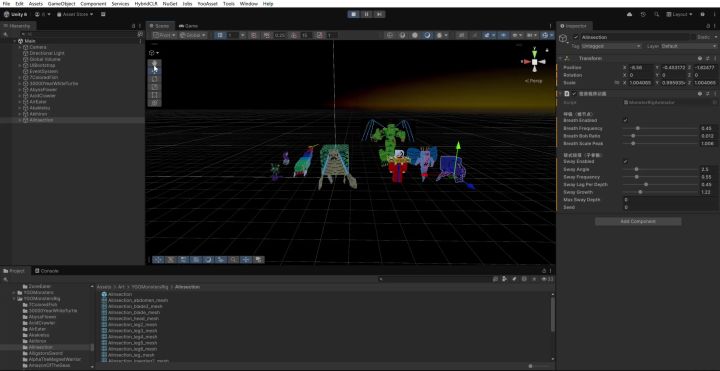Open the Inspector component help icon on Transform
Screen dimensions: 720x371
700,58
